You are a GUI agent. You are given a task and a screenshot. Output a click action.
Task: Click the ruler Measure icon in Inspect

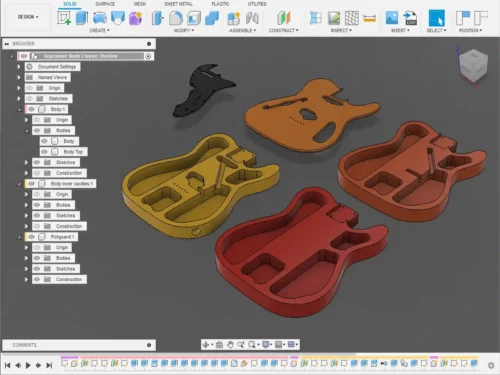(x=370, y=18)
